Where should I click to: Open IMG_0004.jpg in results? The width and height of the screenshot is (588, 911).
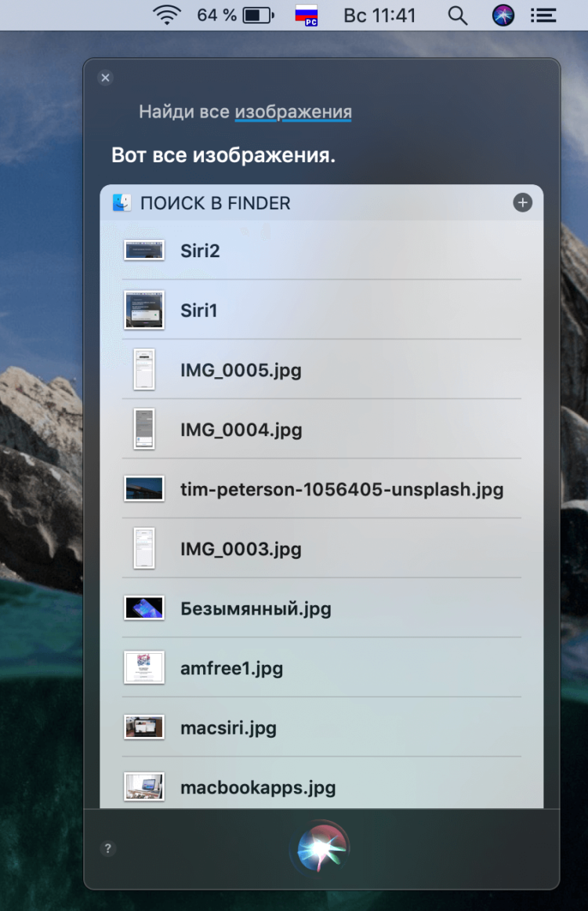pyautogui.click(x=321, y=430)
